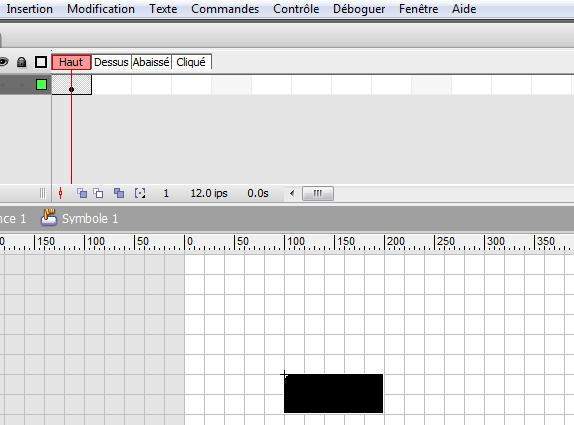Select the Cliqué button state frame
574x425 pixels.
(x=191, y=62)
